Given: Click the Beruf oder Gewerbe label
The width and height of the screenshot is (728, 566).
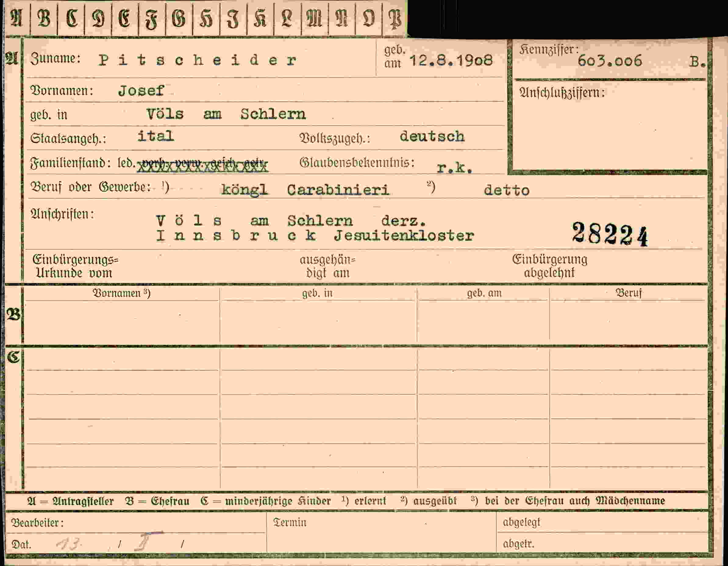Looking at the screenshot, I should click(90, 187).
